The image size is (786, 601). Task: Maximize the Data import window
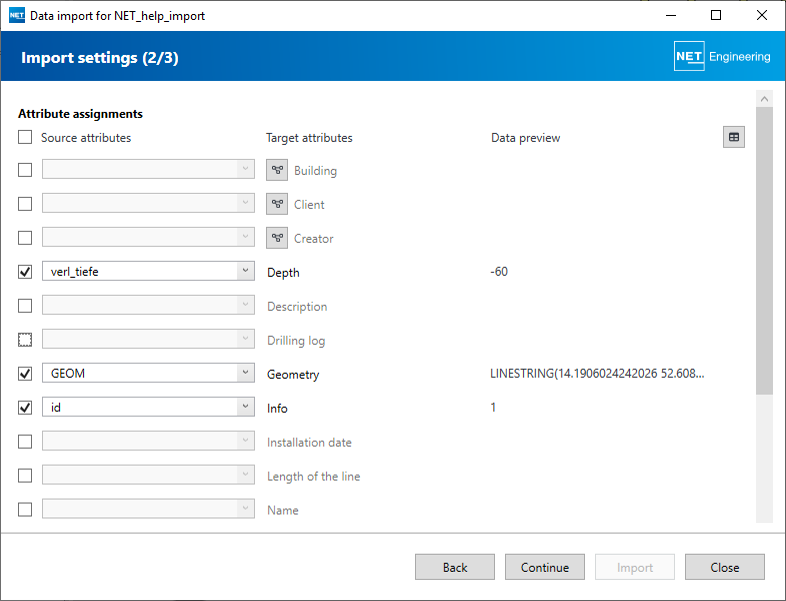tap(716, 16)
